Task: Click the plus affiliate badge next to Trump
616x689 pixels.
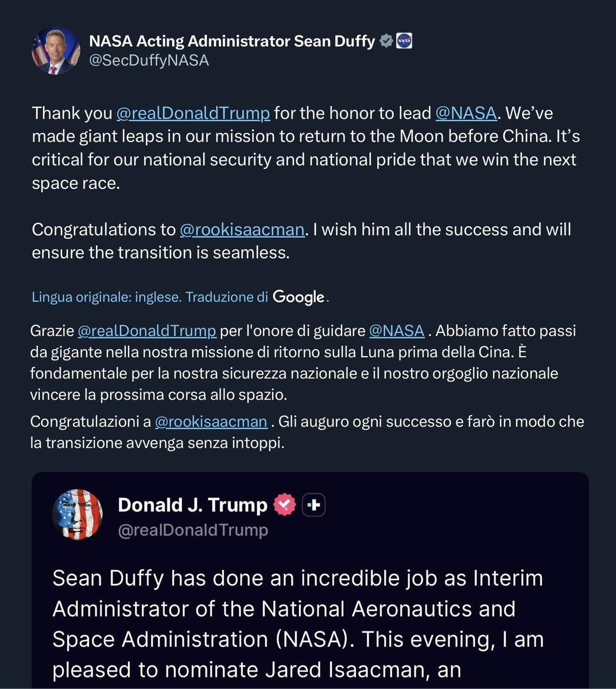Action: 313,505
